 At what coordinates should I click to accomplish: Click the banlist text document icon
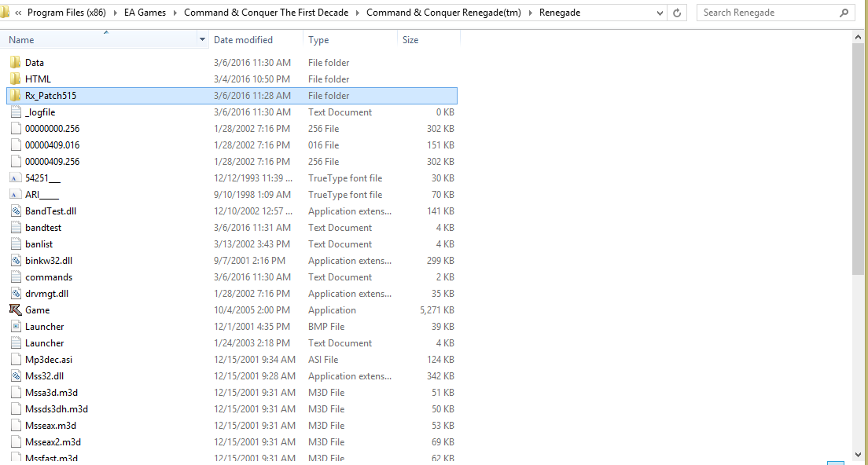[x=16, y=244]
